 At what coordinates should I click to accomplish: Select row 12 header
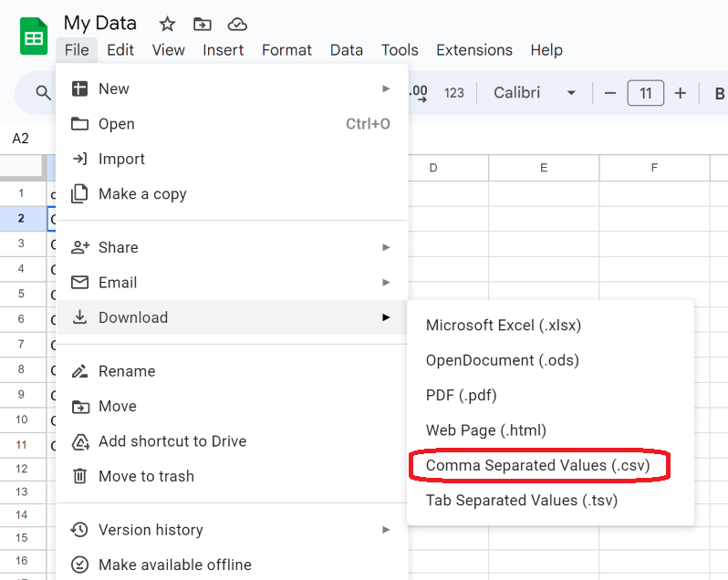pos(22,469)
